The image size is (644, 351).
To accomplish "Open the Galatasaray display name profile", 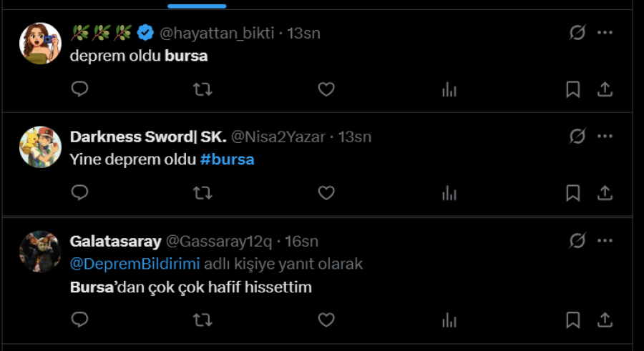I will (x=115, y=242).
